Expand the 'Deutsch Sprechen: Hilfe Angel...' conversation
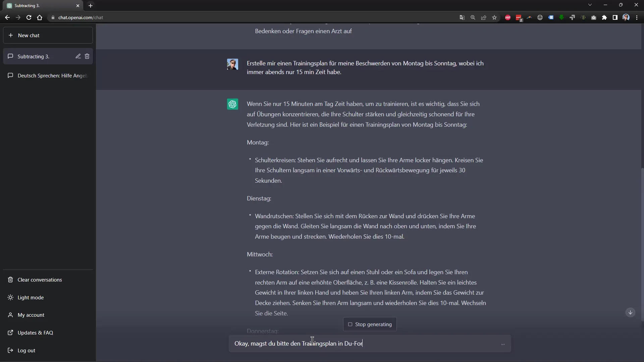The width and height of the screenshot is (644, 362). (x=48, y=75)
